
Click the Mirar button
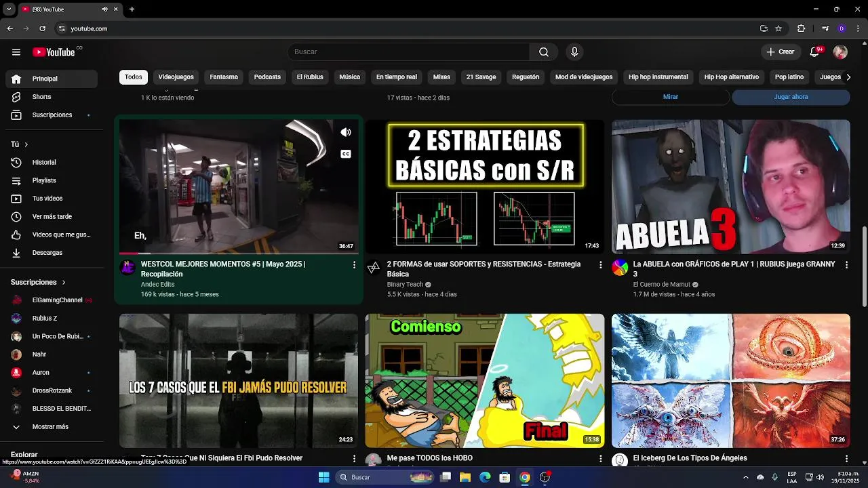(x=671, y=97)
